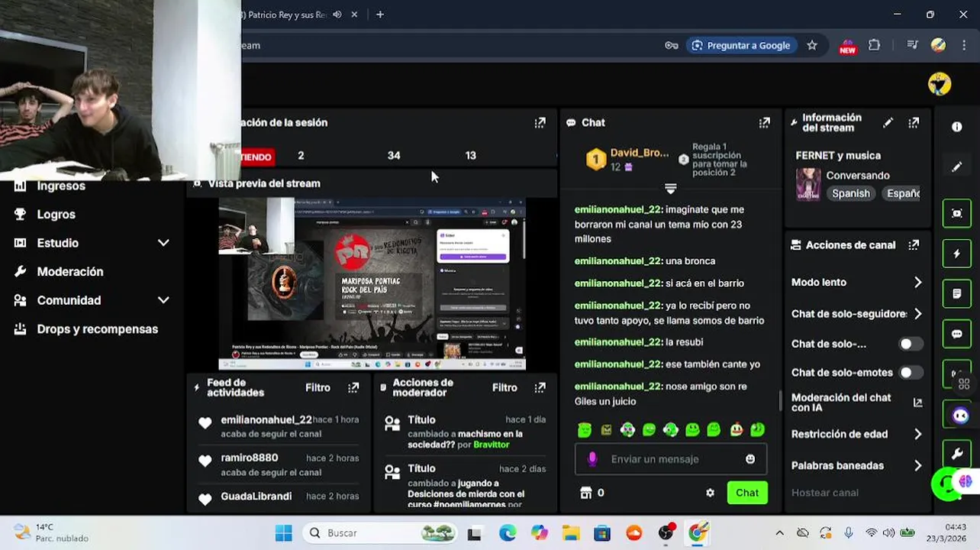980x550 pixels.
Task: Open Filtro in Feed de actividades
Action: click(x=318, y=387)
